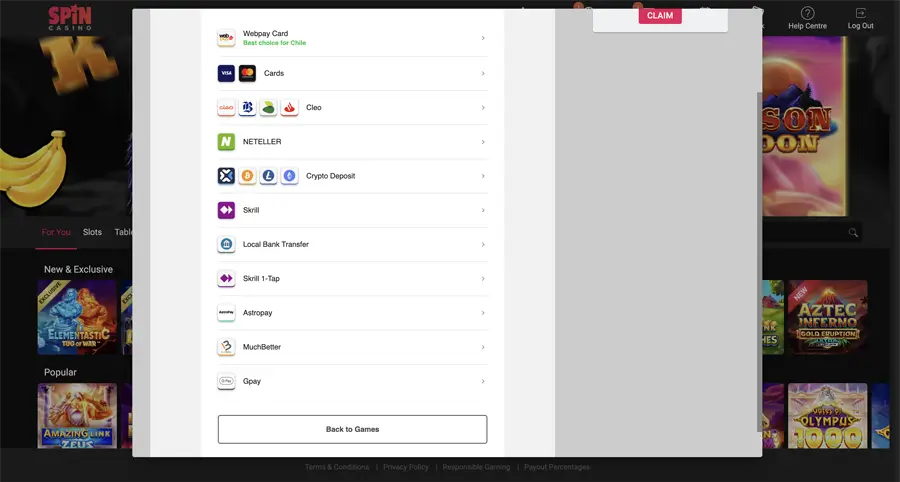Image resolution: width=900 pixels, height=482 pixels.
Task: Open Privacy Policy link
Action: point(406,467)
